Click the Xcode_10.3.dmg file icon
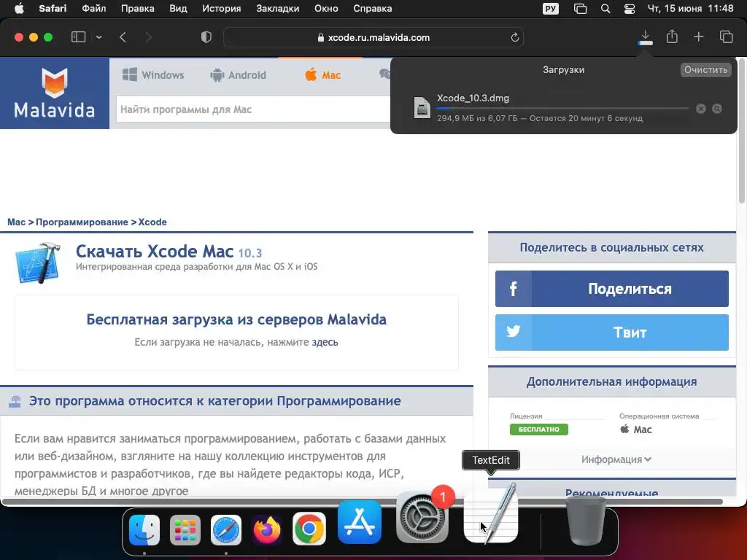Image resolution: width=747 pixels, height=560 pixels. 422,108
